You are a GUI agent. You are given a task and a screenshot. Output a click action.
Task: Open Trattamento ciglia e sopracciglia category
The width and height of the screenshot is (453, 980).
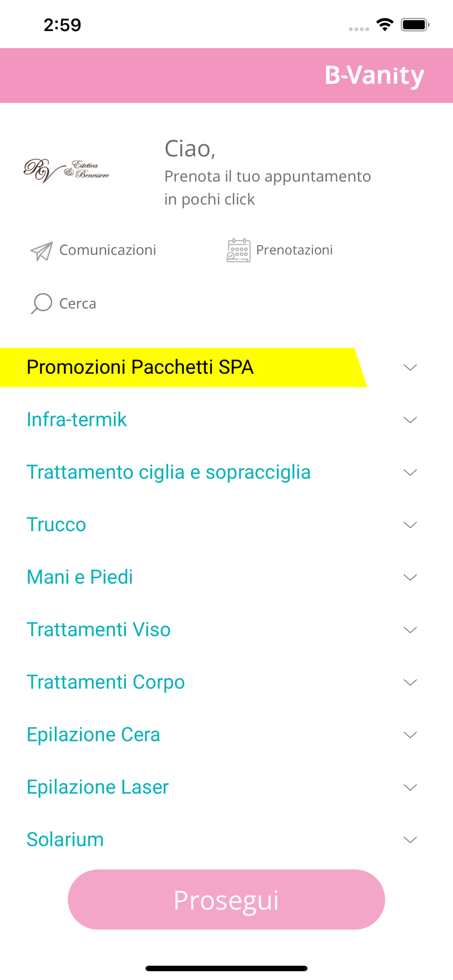click(169, 472)
